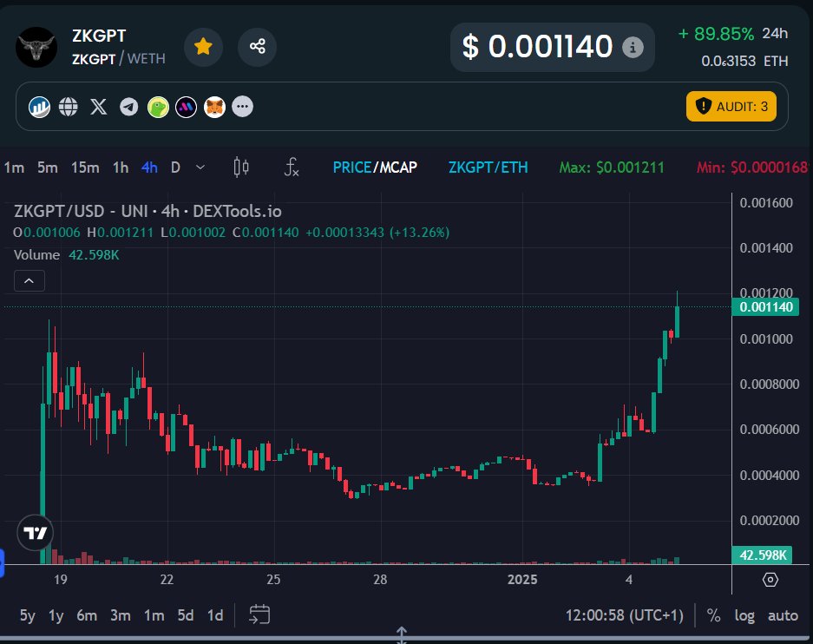Viewport: 813px width, 644px height.
Task: Open the CoinGecko gecko icon
Action: coord(158,108)
